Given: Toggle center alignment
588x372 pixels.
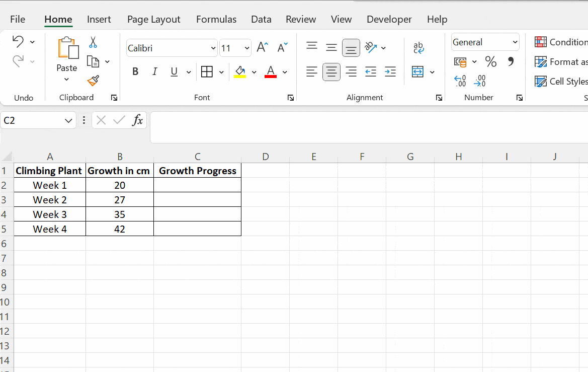Looking at the screenshot, I should point(331,71).
